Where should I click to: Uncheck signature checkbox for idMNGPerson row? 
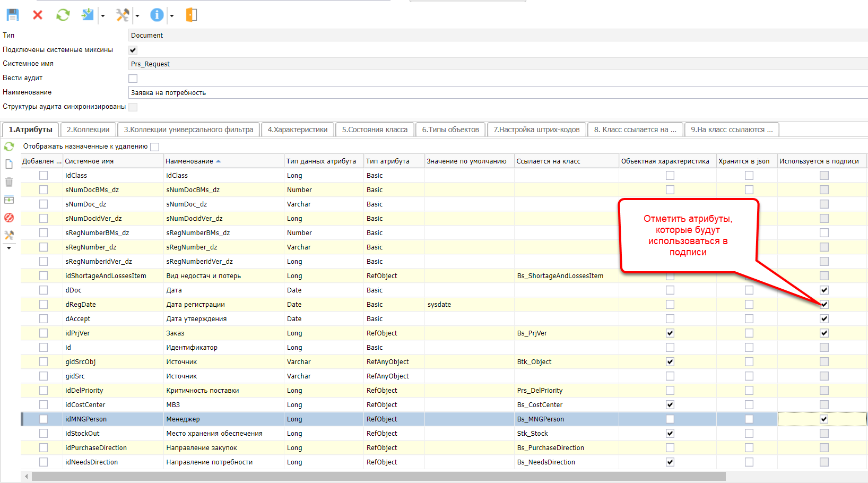pyautogui.click(x=823, y=419)
